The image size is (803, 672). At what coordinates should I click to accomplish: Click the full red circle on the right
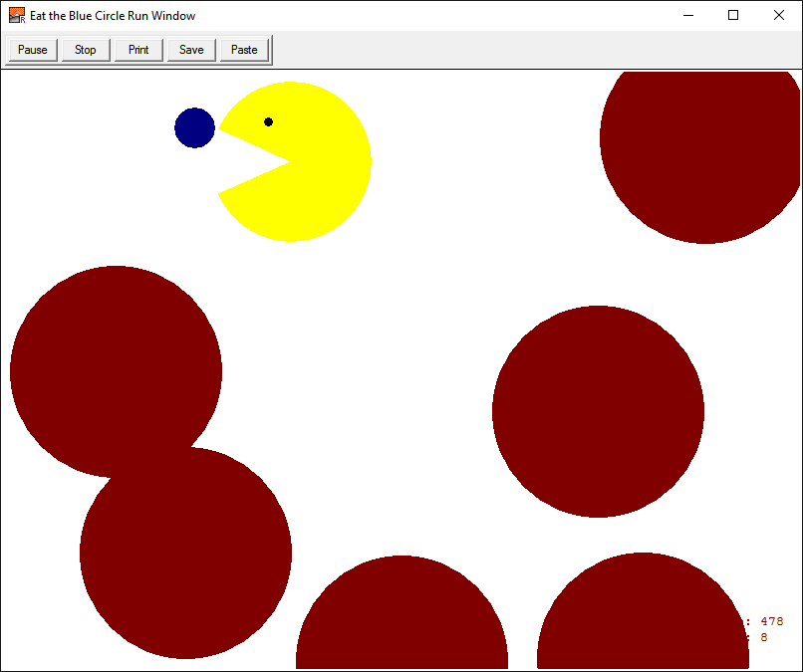coord(598,411)
